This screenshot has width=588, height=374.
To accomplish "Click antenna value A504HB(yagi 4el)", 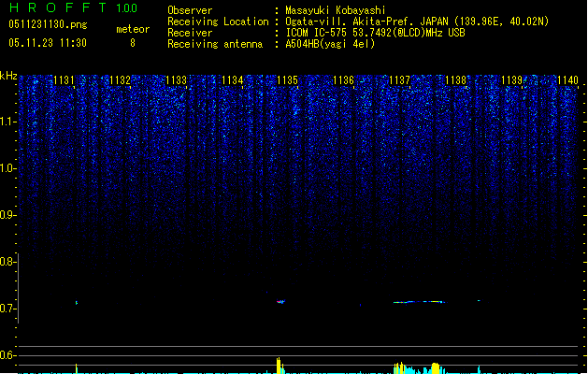I will (x=330, y=44).
